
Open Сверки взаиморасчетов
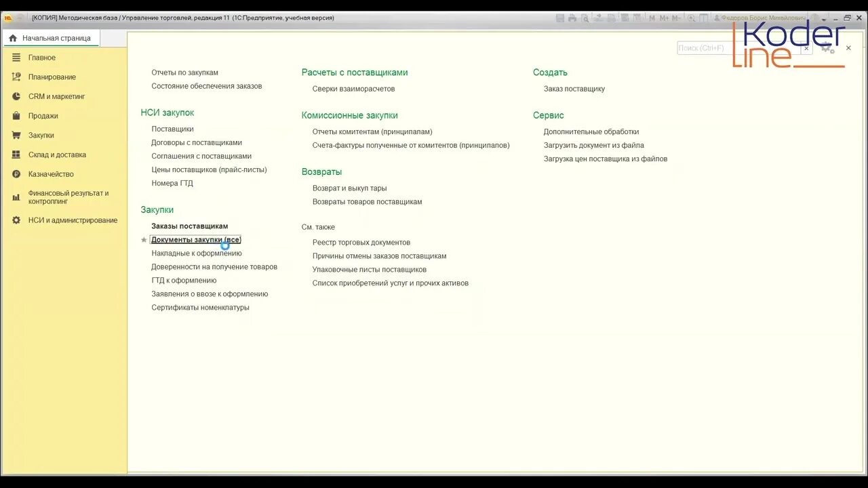(x=353, y=89)
